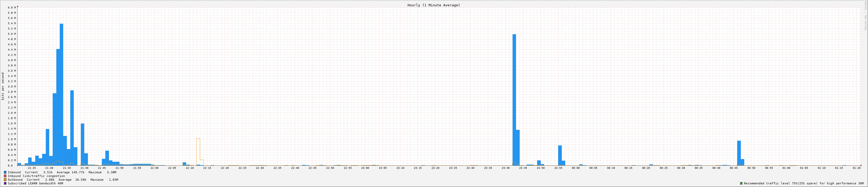Click the 22:00 time axis label
The height and width of the screenshot is (187, 868).
click(154, 168)
